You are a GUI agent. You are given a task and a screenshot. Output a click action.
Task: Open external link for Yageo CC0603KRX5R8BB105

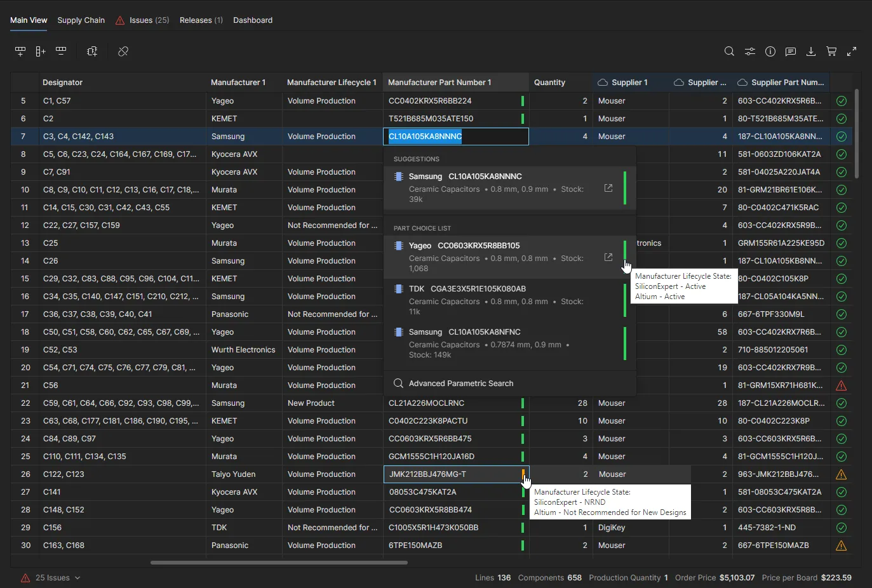608,257
